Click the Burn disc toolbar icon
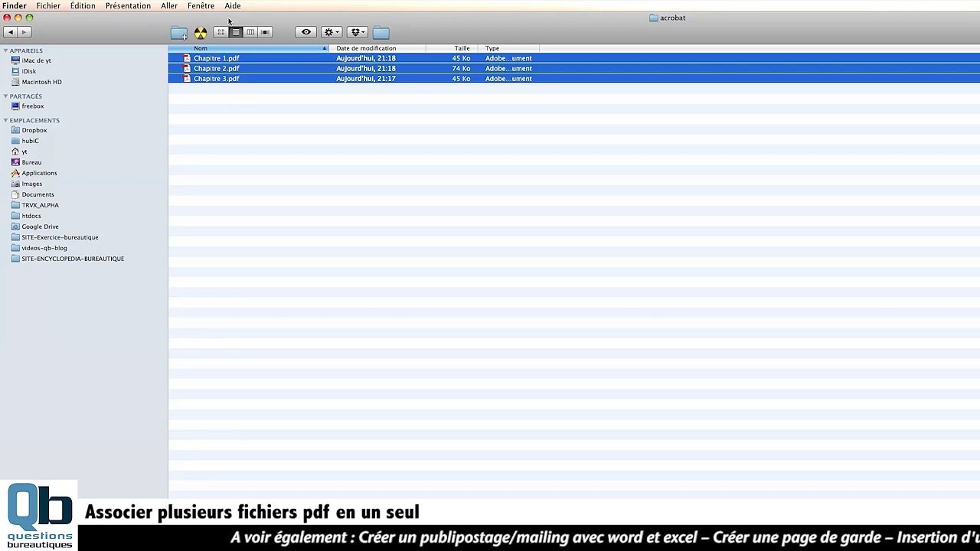This screenshot has height=551, width=980. tap(201, 33)
